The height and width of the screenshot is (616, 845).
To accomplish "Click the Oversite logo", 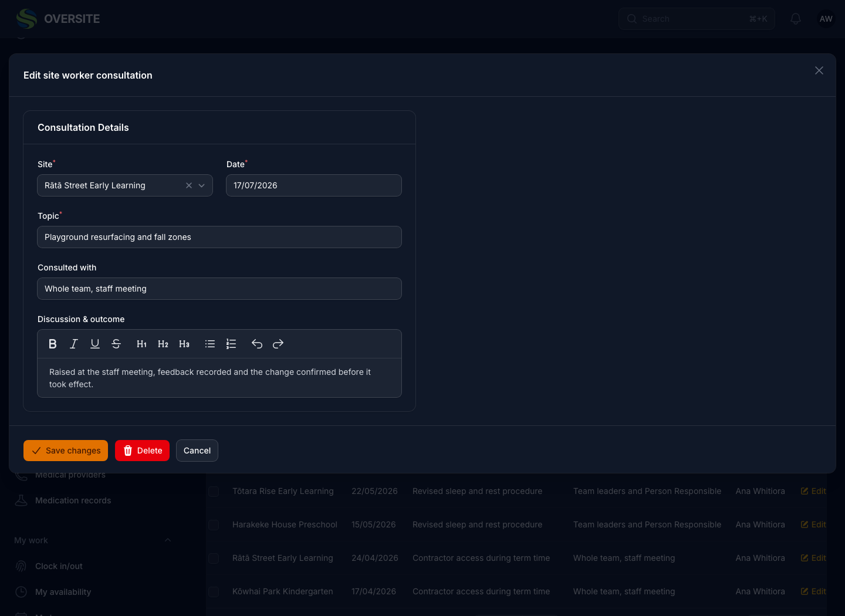I will [58, 19].
